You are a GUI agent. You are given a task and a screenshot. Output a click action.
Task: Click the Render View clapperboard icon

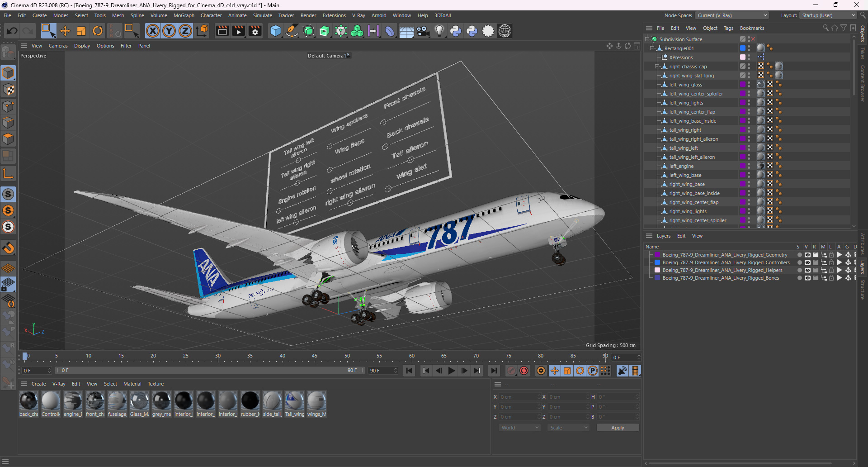(x=222, y=31)
